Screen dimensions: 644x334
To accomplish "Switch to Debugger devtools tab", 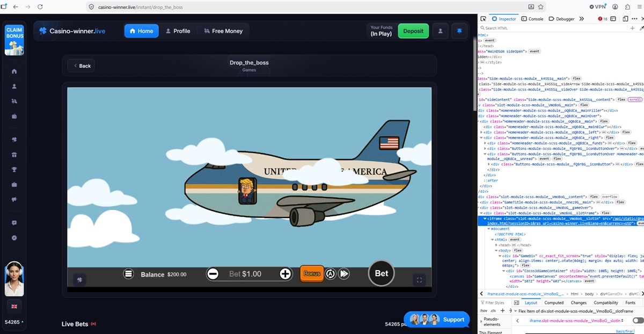I will (561, 19).
